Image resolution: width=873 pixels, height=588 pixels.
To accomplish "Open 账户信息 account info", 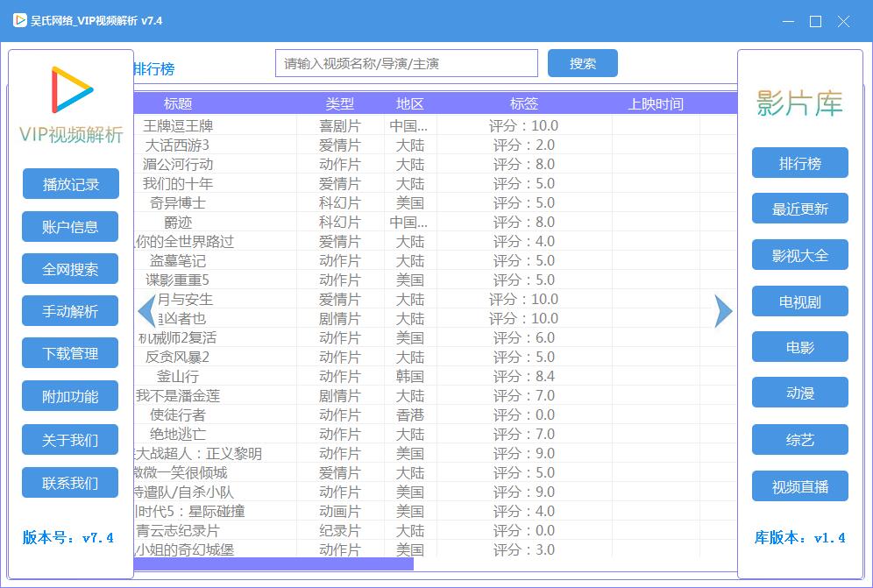I will tap(70, 227).
